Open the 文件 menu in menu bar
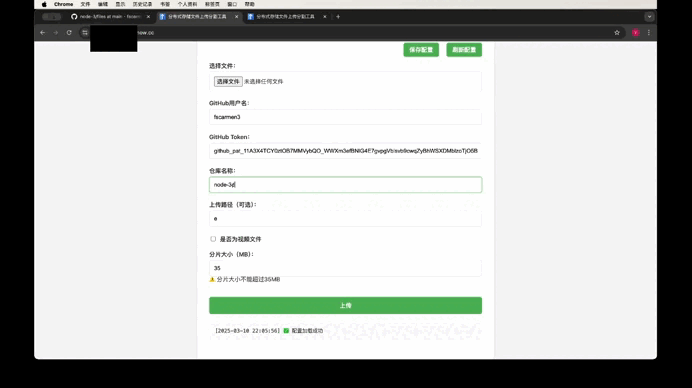 [x=85, y=4]
